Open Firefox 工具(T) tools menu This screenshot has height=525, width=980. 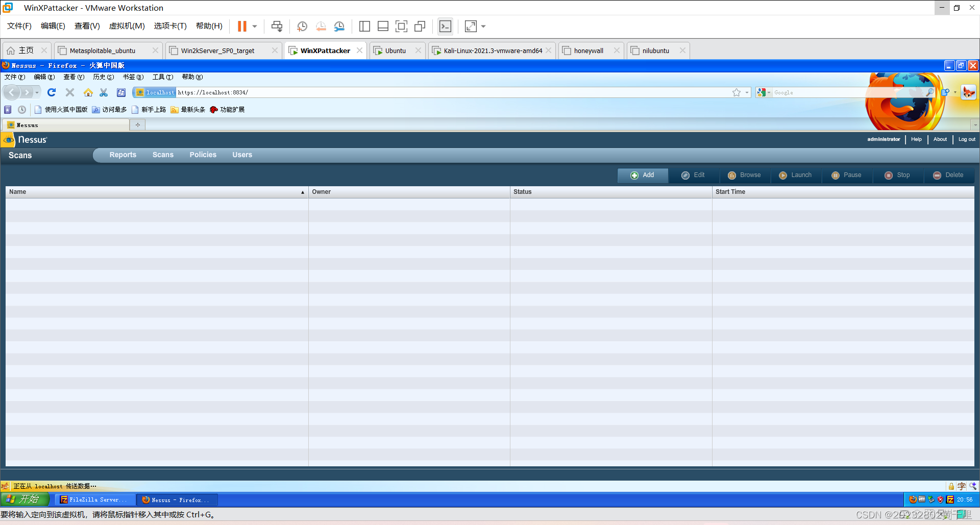click(163, 77)
